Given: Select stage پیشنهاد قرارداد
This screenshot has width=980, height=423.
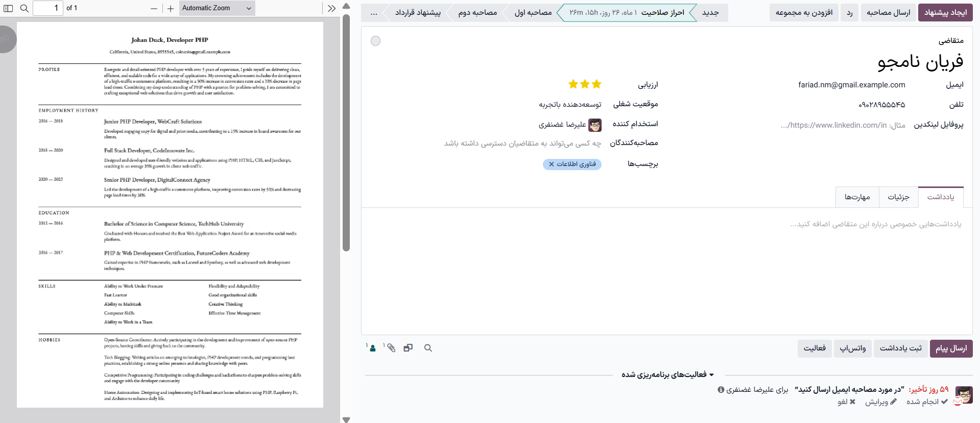Looking at the screenshot, I should 418,13.
